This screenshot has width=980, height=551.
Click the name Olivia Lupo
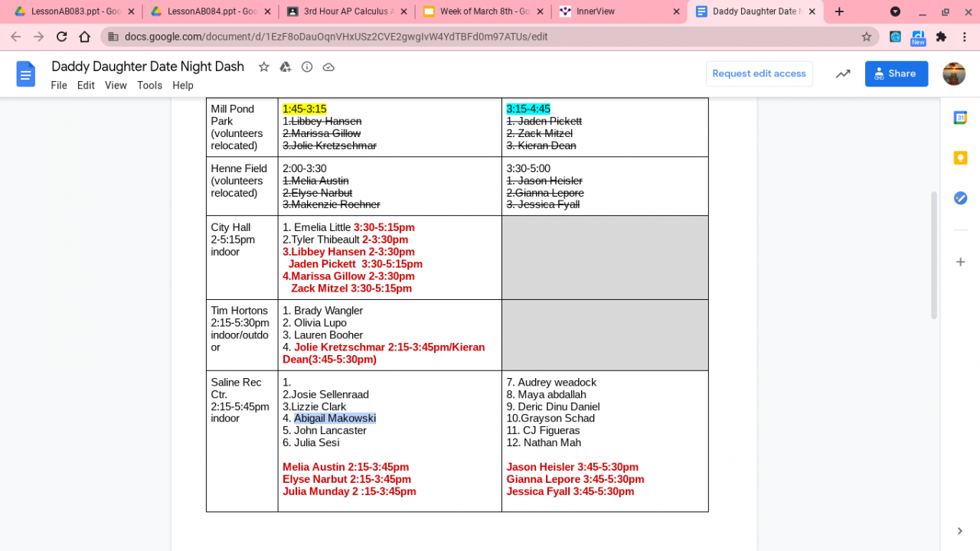(x=320, y=323)
